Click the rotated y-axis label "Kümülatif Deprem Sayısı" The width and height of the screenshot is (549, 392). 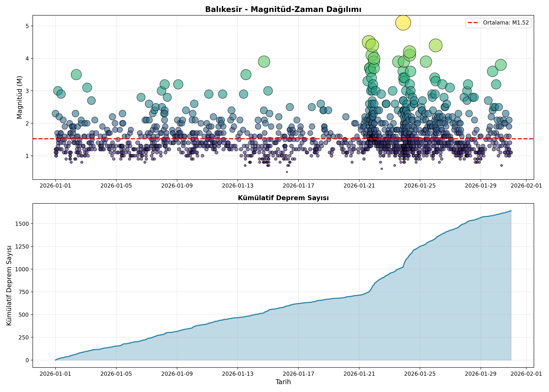pos(9,286)
